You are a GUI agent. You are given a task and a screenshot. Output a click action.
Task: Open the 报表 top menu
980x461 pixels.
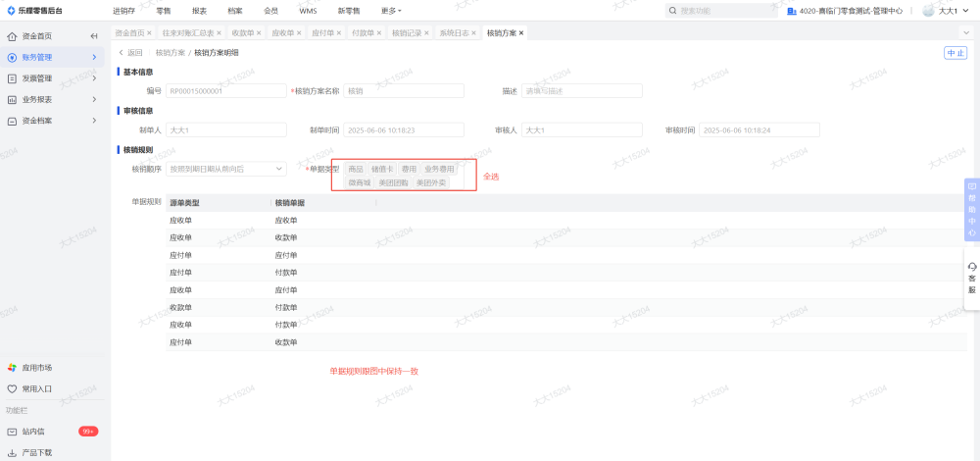(199, 11)
